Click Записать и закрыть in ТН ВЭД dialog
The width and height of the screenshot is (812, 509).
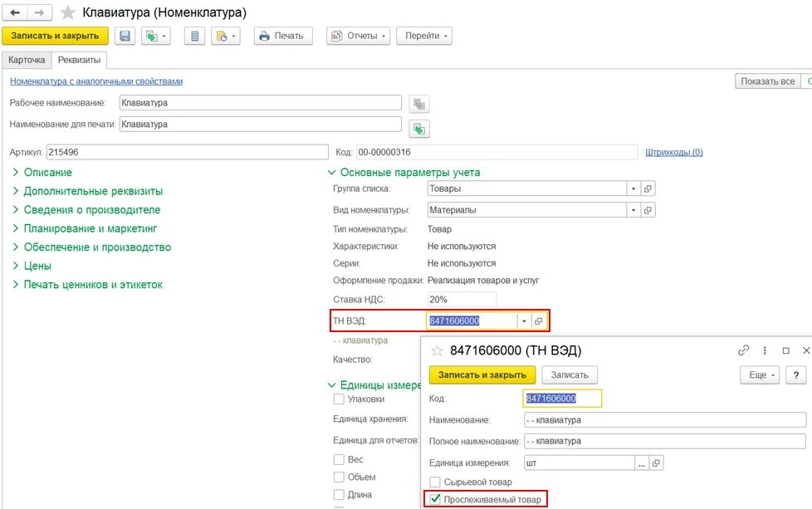[x=482, y=374]
